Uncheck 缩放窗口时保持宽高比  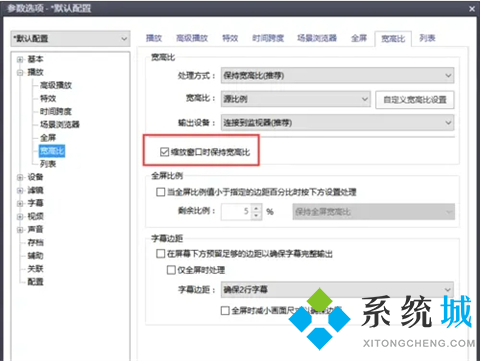point(164,152)
